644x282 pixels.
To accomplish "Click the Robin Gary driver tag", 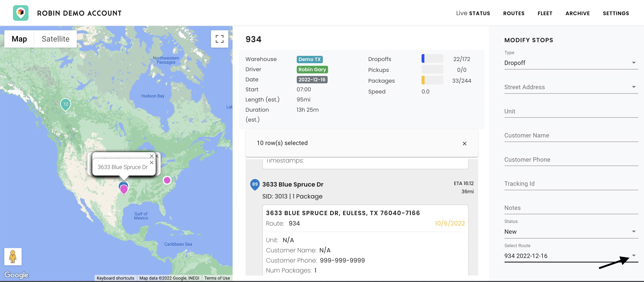I will pyautogui.click(x=312, y=69).
